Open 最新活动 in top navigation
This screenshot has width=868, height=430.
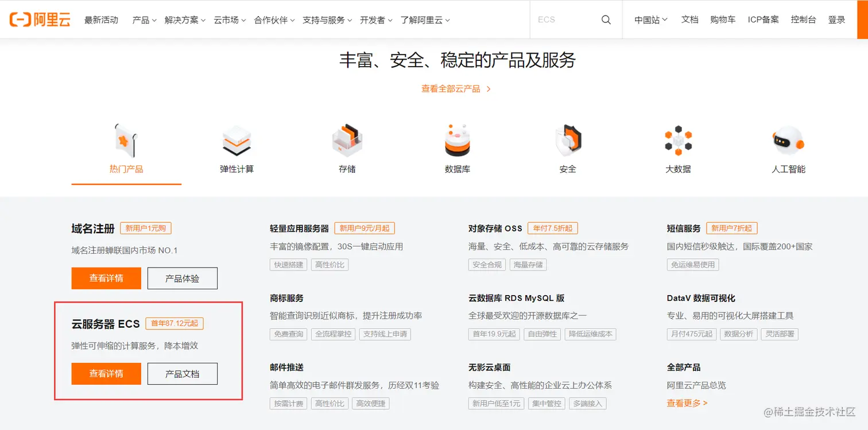[x=101, y=20]
